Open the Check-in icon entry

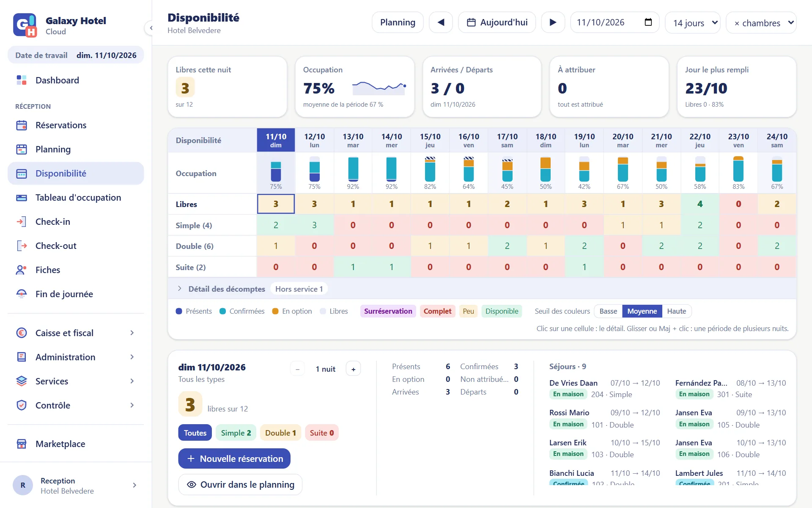(22, 221)
